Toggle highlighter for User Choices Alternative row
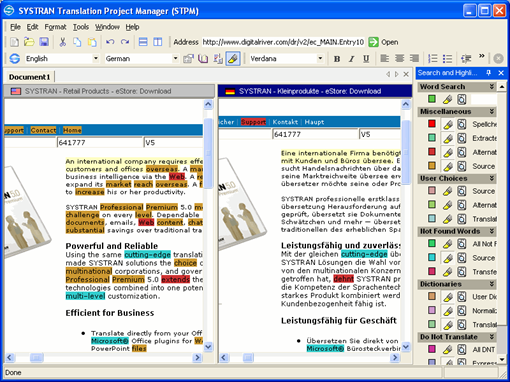This screenshot has width=510, height=382. tap(447, 205)
